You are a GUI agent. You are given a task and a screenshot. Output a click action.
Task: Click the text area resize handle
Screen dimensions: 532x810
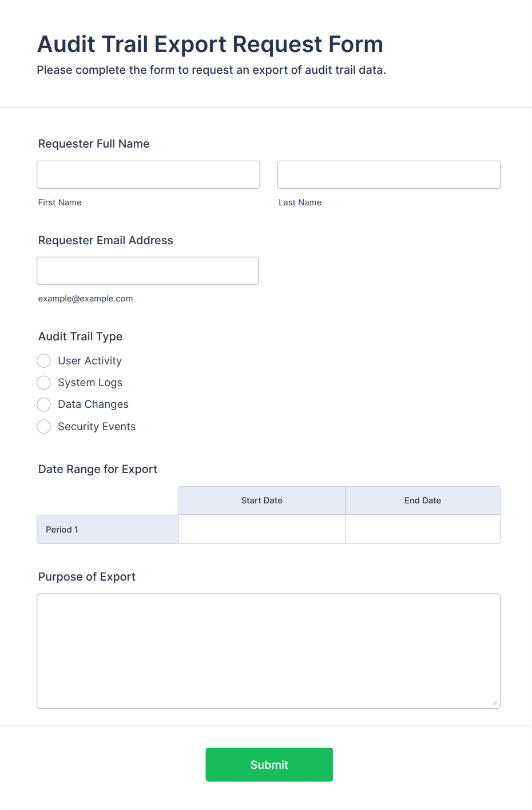495,703
